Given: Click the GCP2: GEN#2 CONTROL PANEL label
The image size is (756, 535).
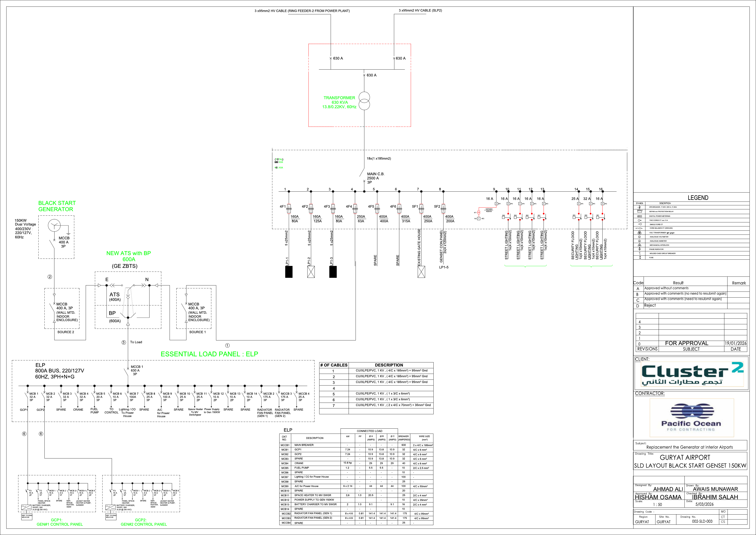Looking at the screenshot, I should [144, 522].
